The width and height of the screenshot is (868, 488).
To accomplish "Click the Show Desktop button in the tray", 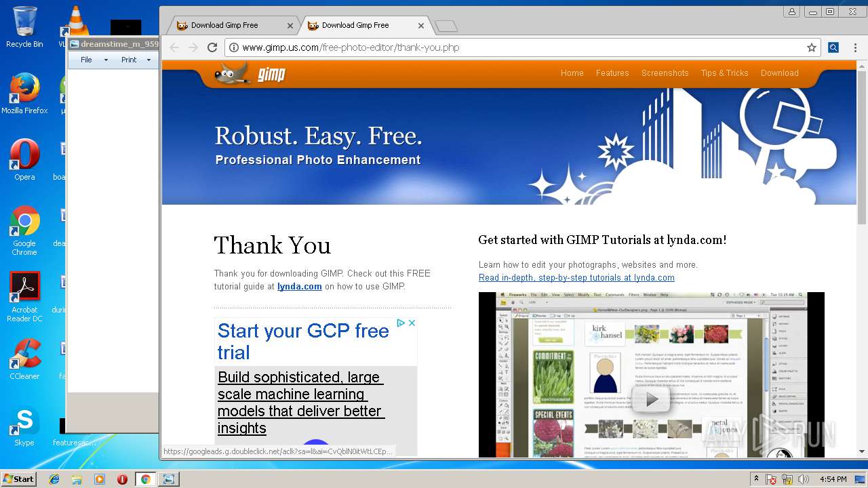I will [861, 479].
